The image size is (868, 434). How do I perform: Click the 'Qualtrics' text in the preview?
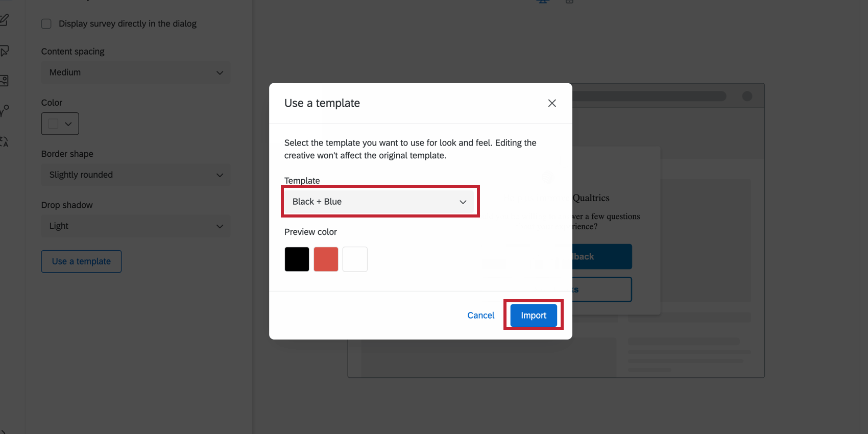point(591,198)
